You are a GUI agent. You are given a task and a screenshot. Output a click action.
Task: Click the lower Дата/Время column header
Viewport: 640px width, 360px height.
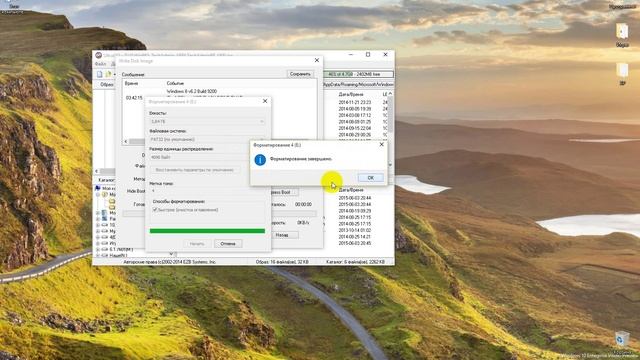pyautogui.click(x=351, y=190)
